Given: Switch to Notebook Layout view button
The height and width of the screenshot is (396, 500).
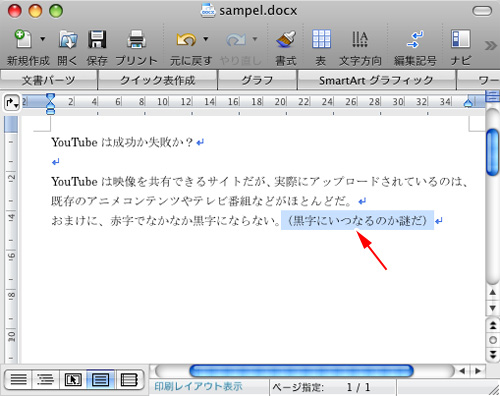Looking at the screenshot, I should (129, 379).
